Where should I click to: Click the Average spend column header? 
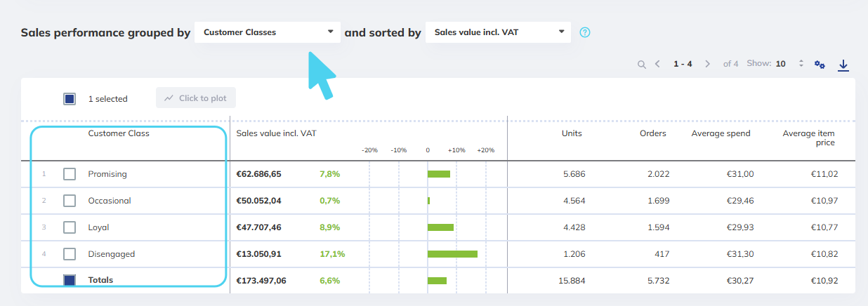click(x=721, y=133)
